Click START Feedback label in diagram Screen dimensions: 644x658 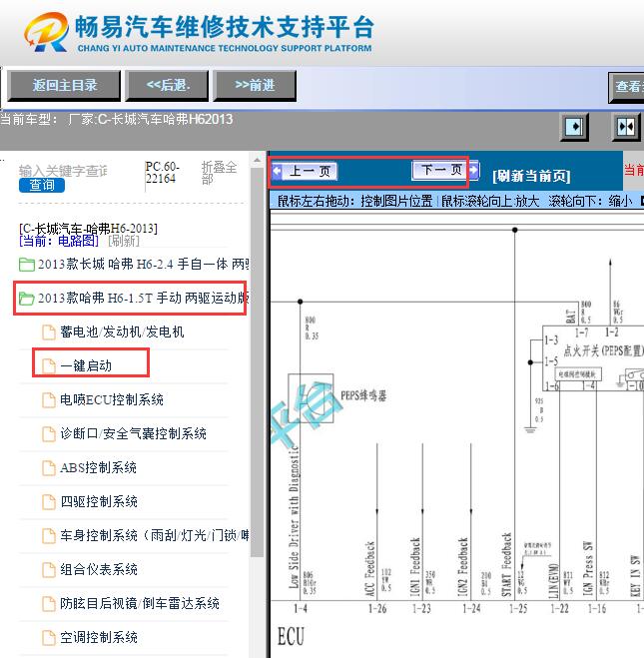[507, 564]
